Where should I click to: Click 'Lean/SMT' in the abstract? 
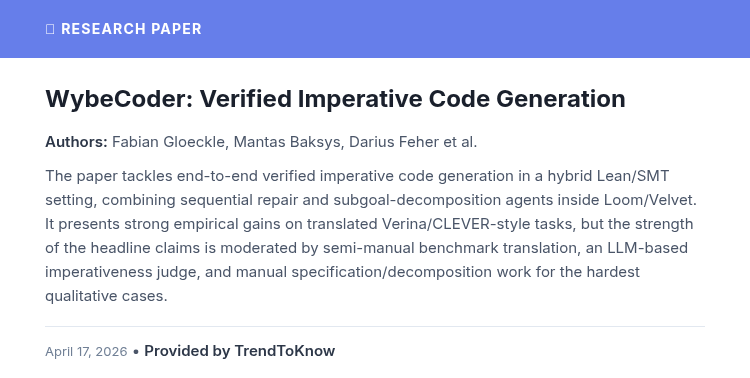pyautogui.click(x=633, y=176)
